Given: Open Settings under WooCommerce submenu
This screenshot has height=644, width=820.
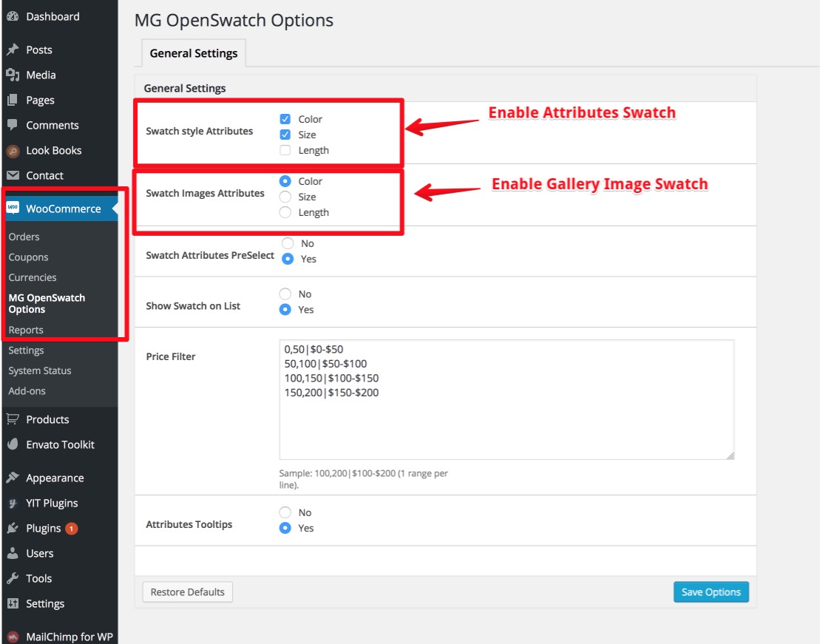Looking at the screenshot, I should tap(26, 350).
